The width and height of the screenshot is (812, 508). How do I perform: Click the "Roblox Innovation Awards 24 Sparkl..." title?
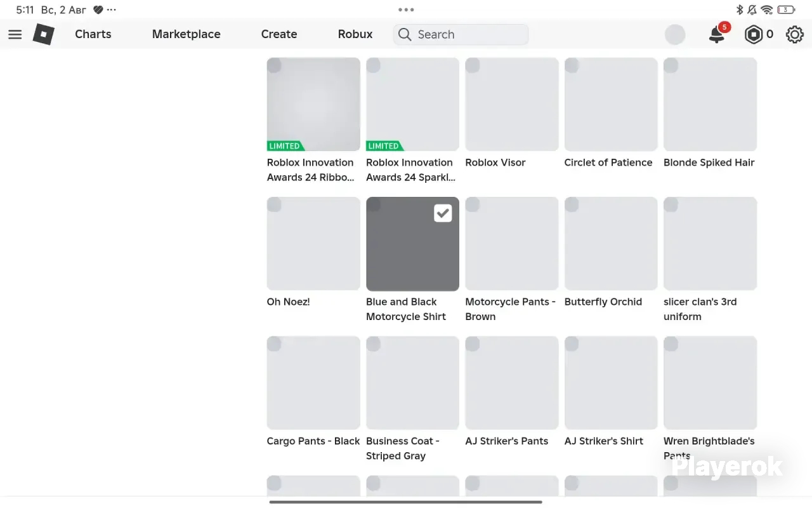pyautogui.click(x=411, y=170)
